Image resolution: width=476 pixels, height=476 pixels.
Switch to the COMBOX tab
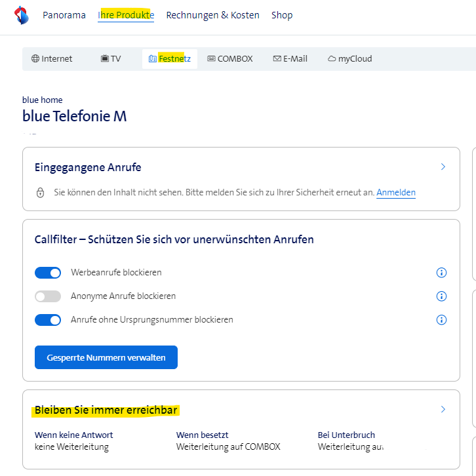click(229, 59)
